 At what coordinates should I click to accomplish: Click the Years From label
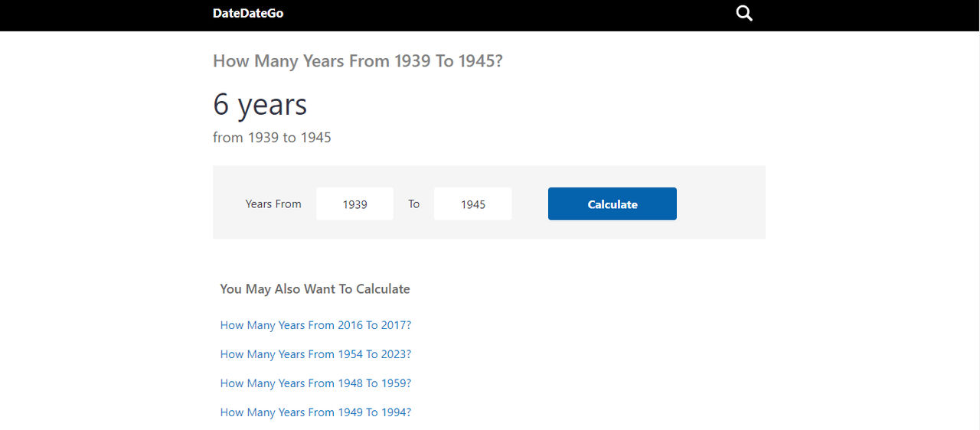click(273, 204)
